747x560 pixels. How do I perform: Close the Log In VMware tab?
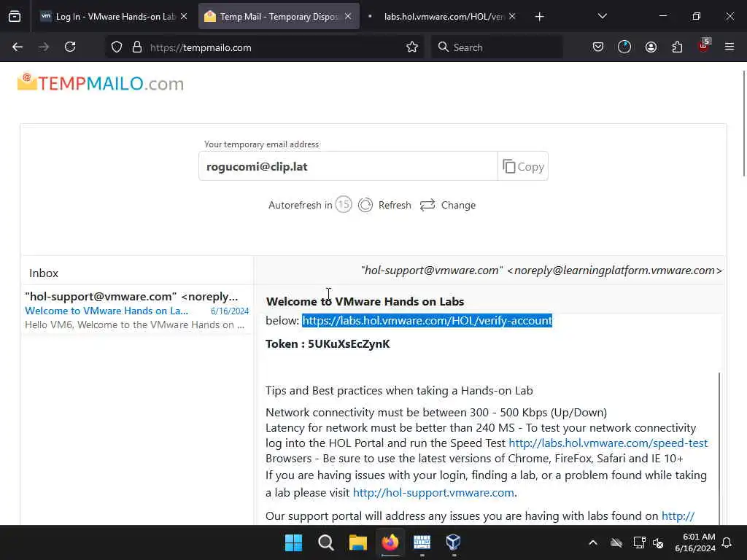(184, 17)
